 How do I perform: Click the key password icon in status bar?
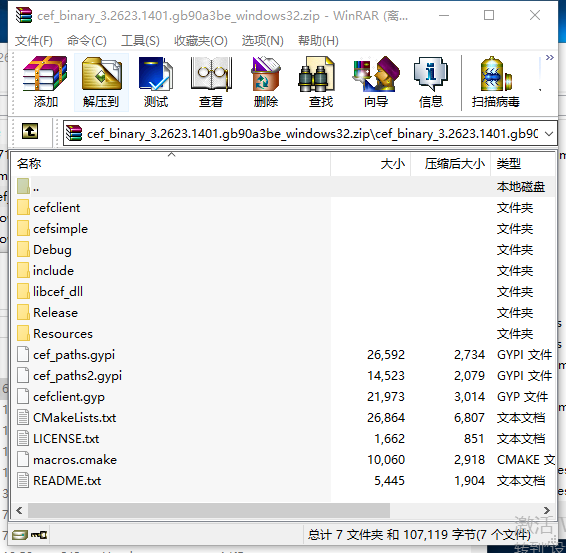click(39, 535)
